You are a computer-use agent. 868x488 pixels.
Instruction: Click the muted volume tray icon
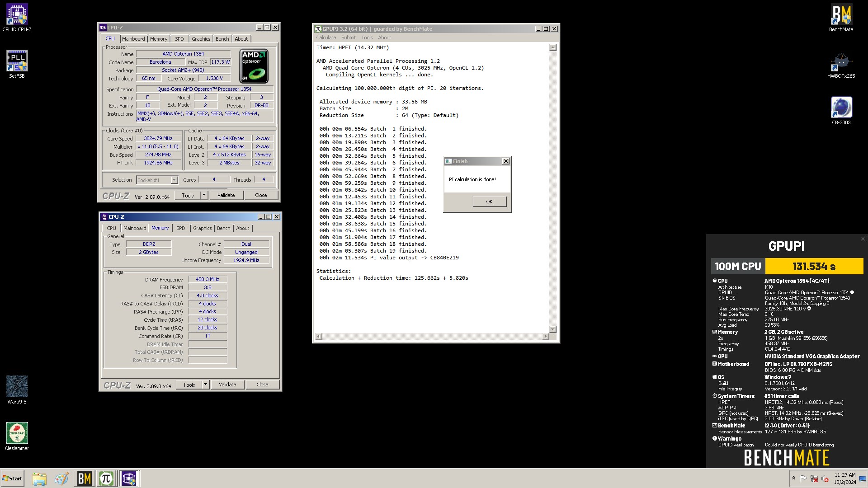click(x=825, y=479)
